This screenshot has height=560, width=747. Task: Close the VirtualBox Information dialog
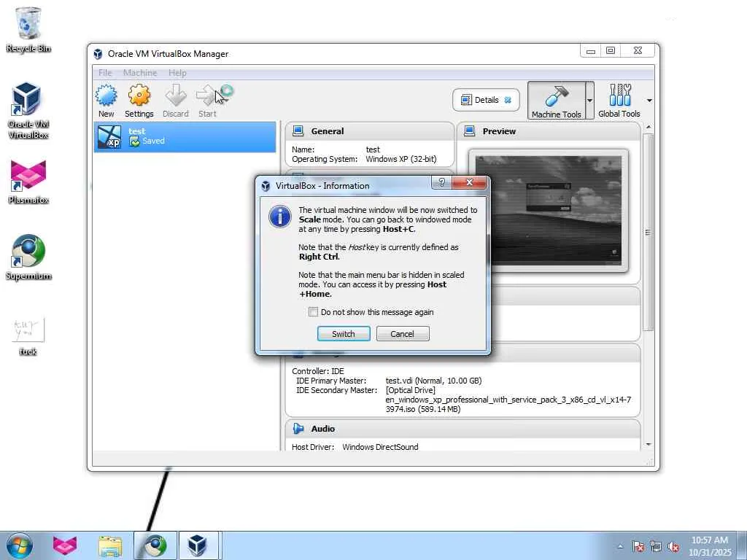point(469,182)
